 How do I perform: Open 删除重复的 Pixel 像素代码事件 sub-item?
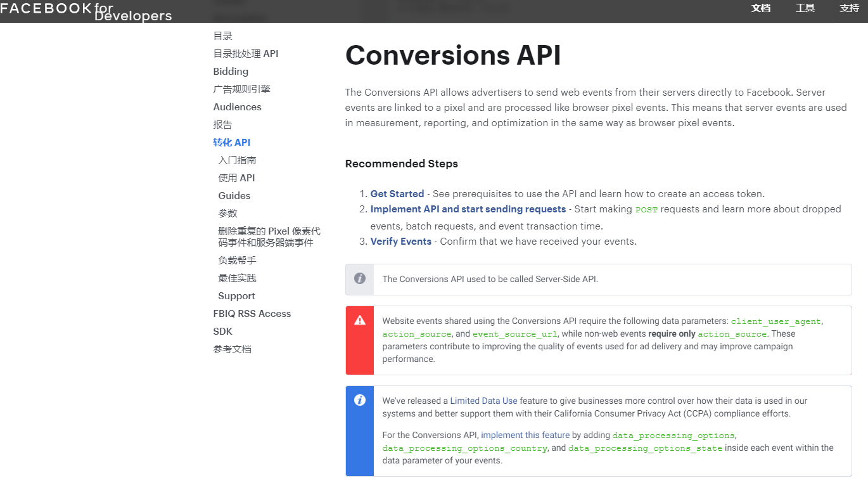269,237
